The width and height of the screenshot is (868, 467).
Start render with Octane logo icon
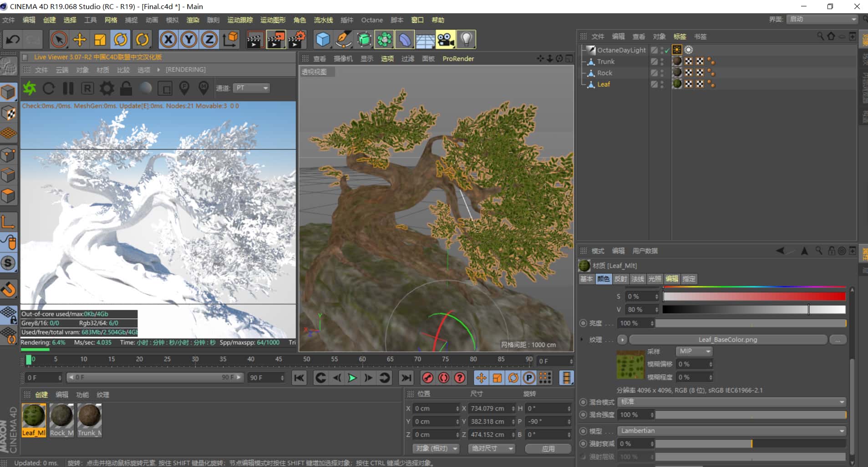(30, 88)
